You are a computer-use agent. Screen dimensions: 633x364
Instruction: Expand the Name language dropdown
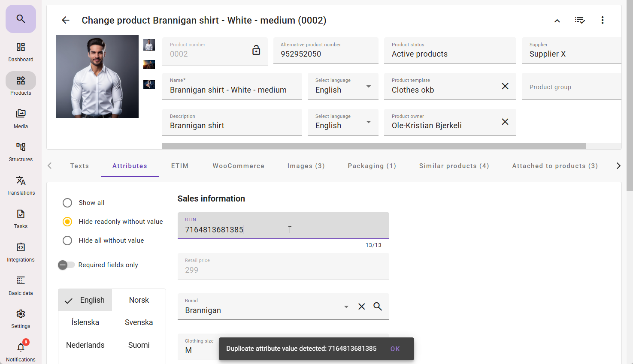[368, 87]
